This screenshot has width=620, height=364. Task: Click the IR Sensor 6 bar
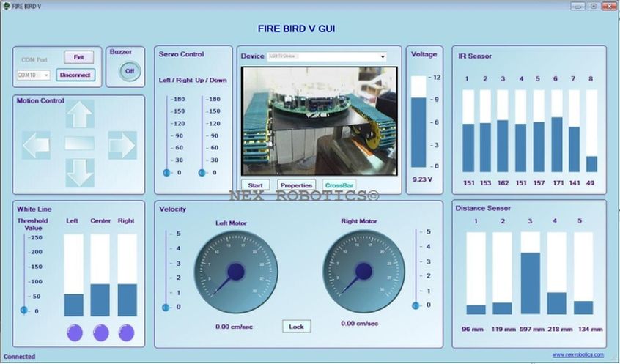point(557,131)
